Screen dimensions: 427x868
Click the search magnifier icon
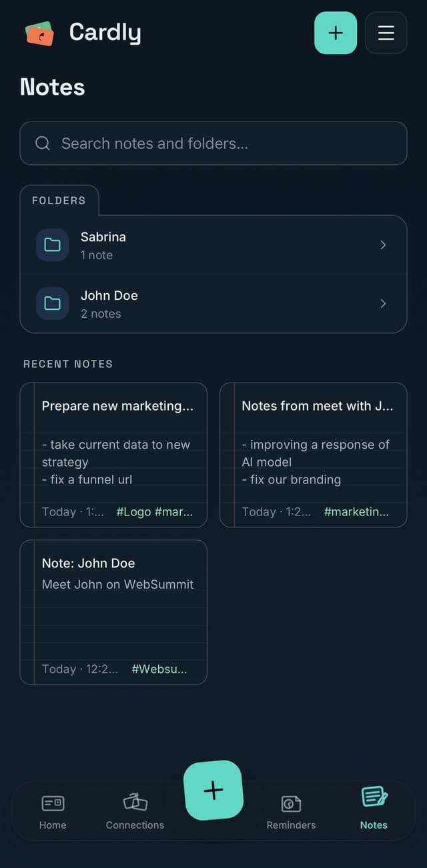point(43,144)
